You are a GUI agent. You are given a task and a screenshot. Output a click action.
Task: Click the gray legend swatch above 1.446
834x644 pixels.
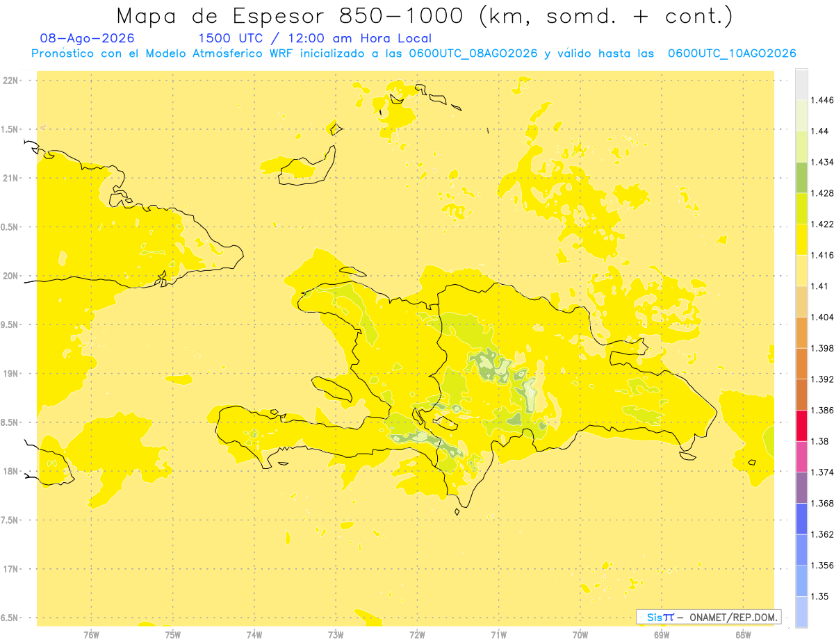[x=801, y=84]
